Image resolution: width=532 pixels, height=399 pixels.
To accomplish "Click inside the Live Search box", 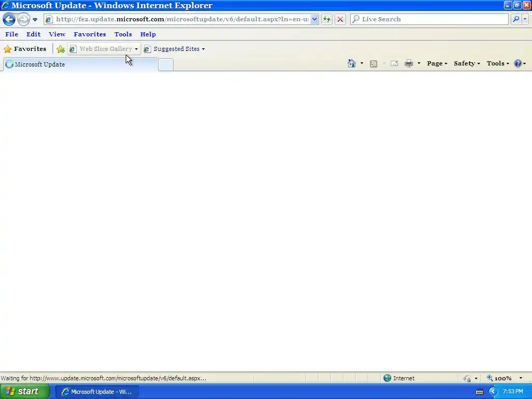I will tap(429, 19).
